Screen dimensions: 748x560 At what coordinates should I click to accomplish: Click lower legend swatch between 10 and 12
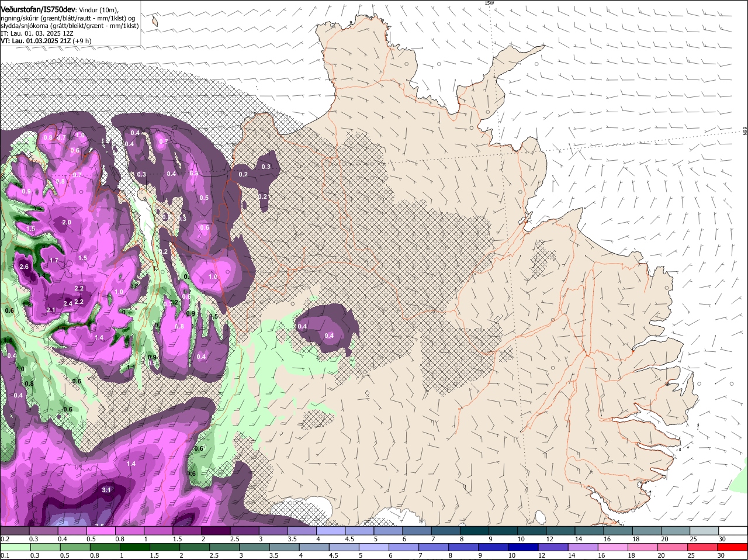coord(525,547)
